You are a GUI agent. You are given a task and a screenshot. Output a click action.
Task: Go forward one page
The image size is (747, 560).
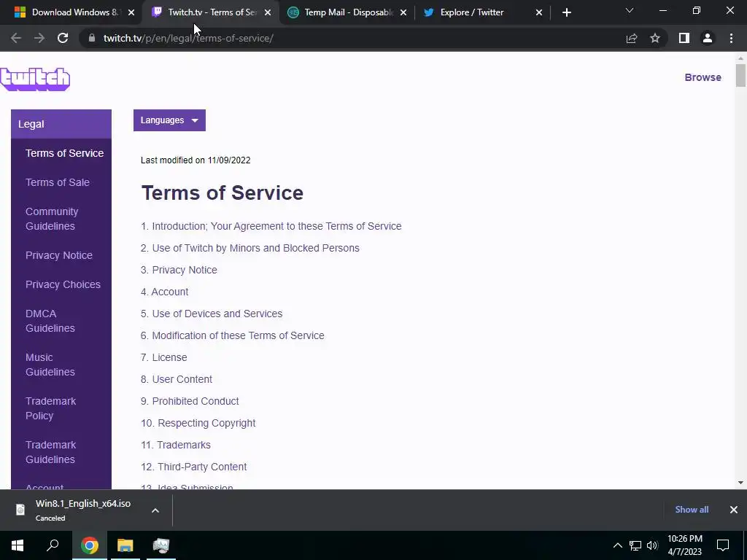(39, 38)
